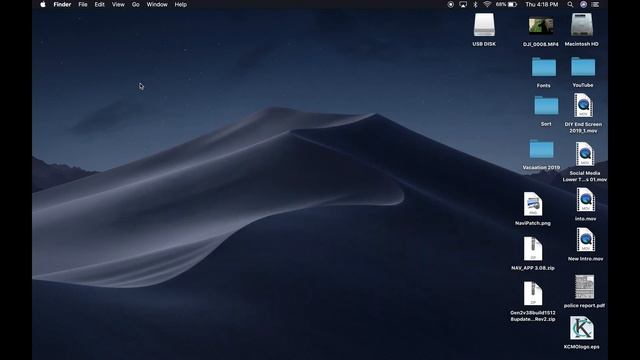
Task: Select the New Intro.mov file
Action: 586,240
